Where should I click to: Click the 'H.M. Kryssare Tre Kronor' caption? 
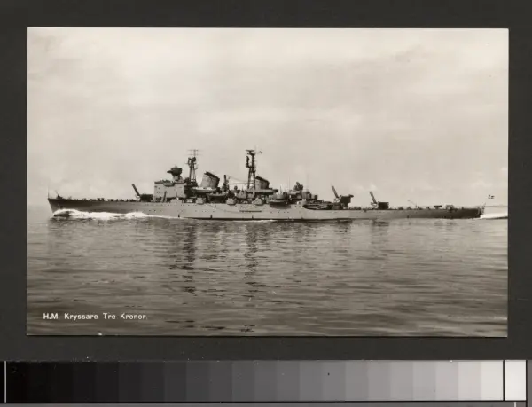[x=94, y=317]
